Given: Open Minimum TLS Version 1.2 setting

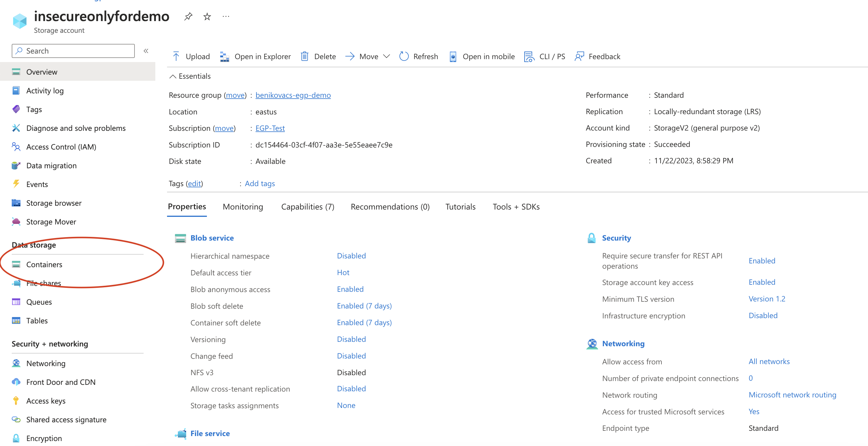Looking at the screenshot, I should coord(767,299).
